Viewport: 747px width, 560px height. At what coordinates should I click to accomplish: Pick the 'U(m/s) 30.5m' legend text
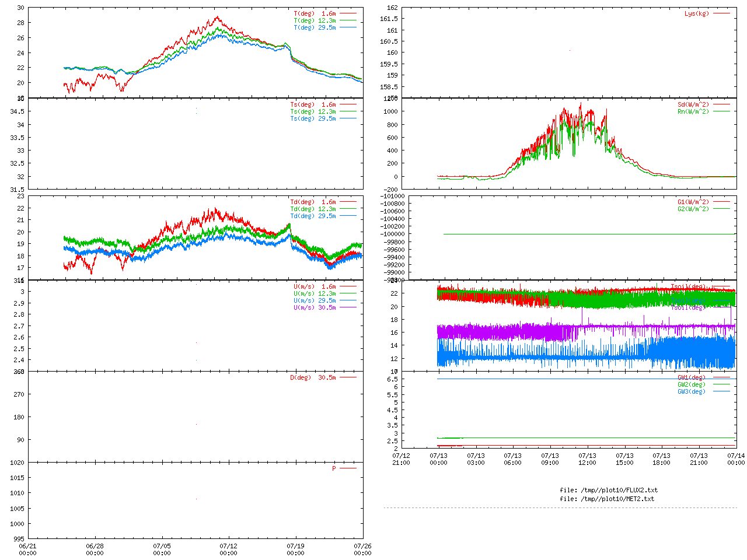click(x=315, y=308)
